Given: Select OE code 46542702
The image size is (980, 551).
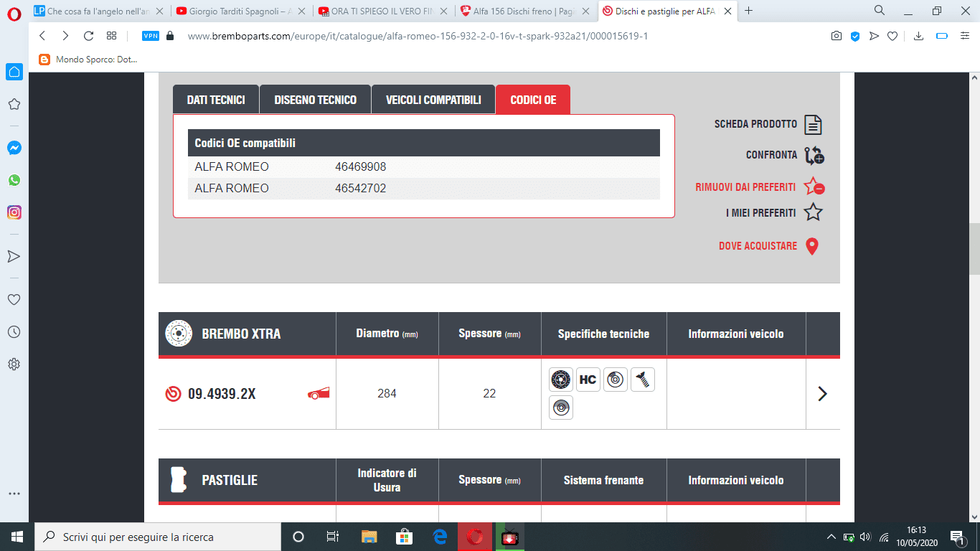Looking at the screenshot, I should pyautogui.click(x=360, y=189).
